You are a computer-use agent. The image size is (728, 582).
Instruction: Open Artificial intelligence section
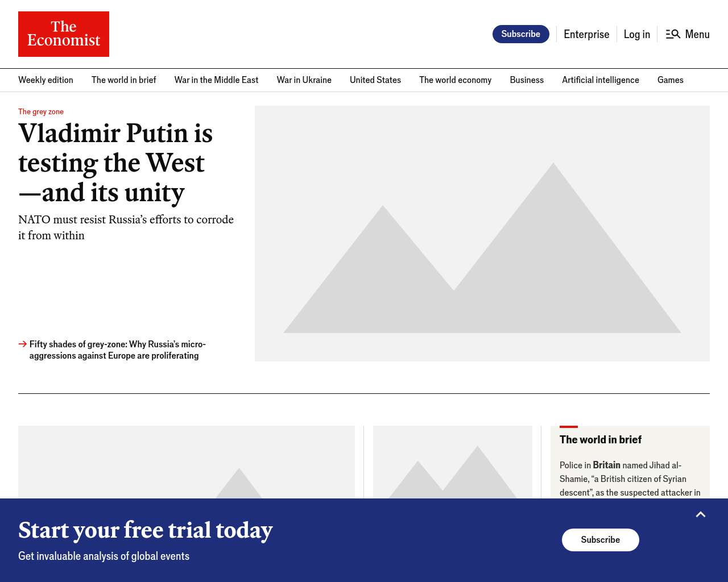coord(600,80)
